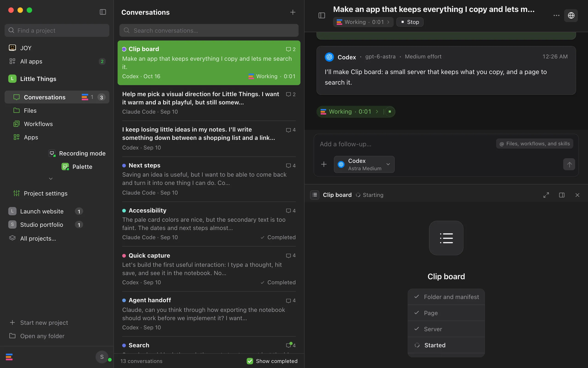Expand more apps chevron below Palette
The height and width of the screenshot is (368, 588).
(x=51, y=179)
